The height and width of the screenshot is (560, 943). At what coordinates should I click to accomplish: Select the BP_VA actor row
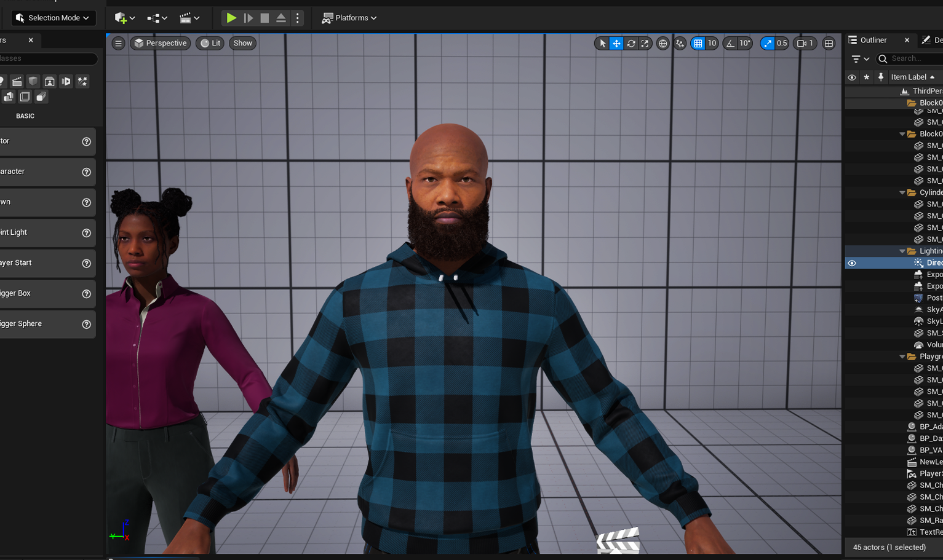pyautogui.click(x=894, y=450)
